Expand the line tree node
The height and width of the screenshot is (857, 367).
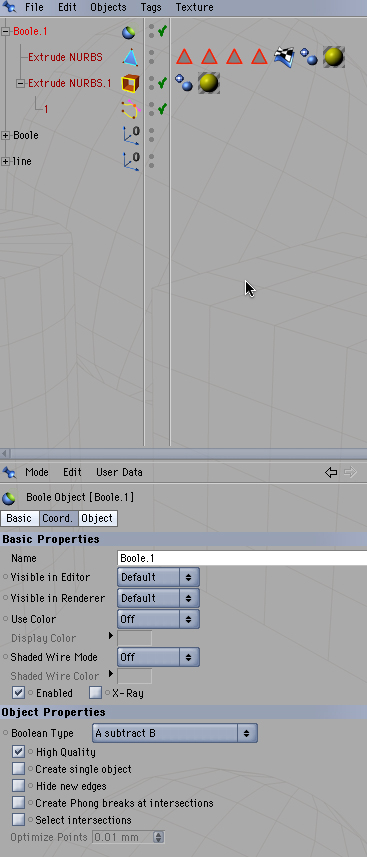(6, 161)
